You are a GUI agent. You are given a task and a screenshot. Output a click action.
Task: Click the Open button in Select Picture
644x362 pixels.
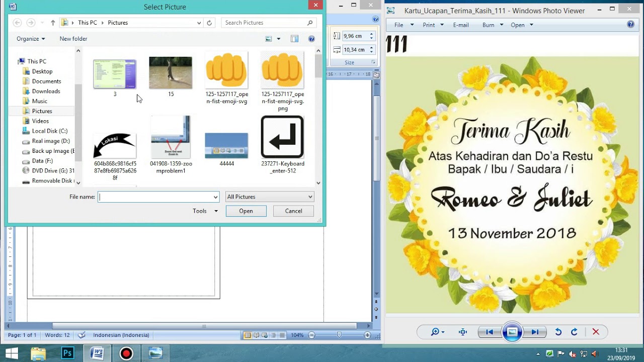tap(246, 211)
